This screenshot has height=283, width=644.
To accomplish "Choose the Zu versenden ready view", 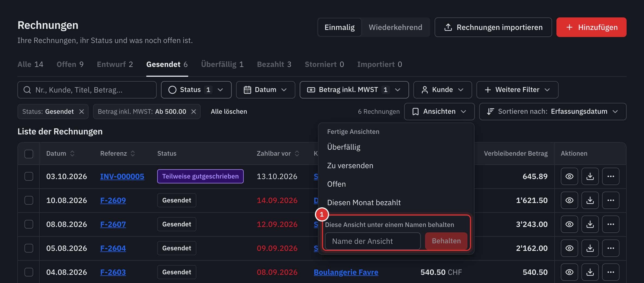I will pos(396,165).
